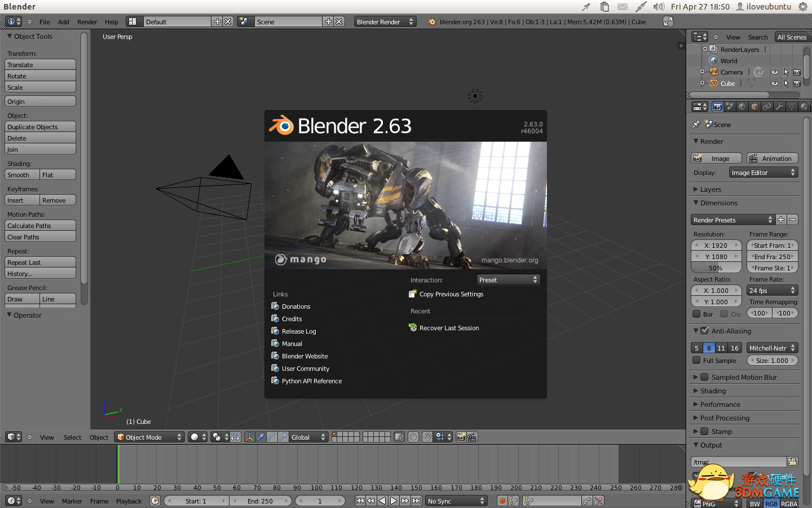
Task: Select the translate manipulator arrow icon
Action: (261, 437)
